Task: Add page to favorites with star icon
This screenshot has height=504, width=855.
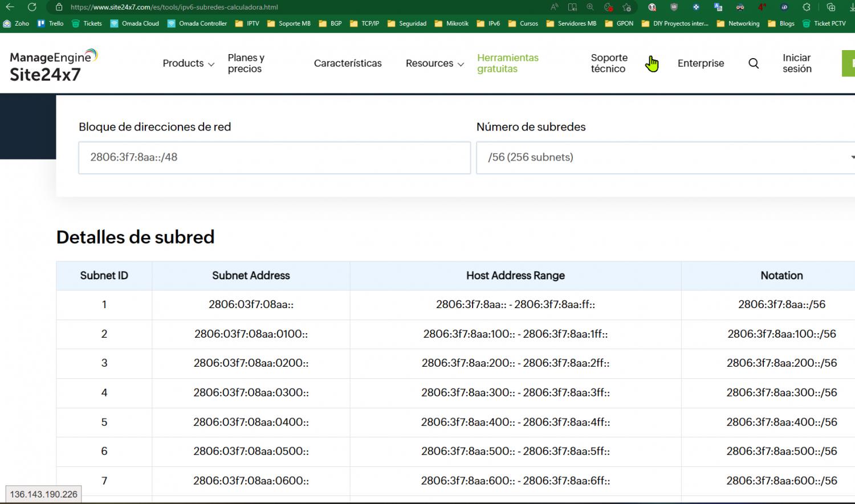Action: (x=627, y=7)
